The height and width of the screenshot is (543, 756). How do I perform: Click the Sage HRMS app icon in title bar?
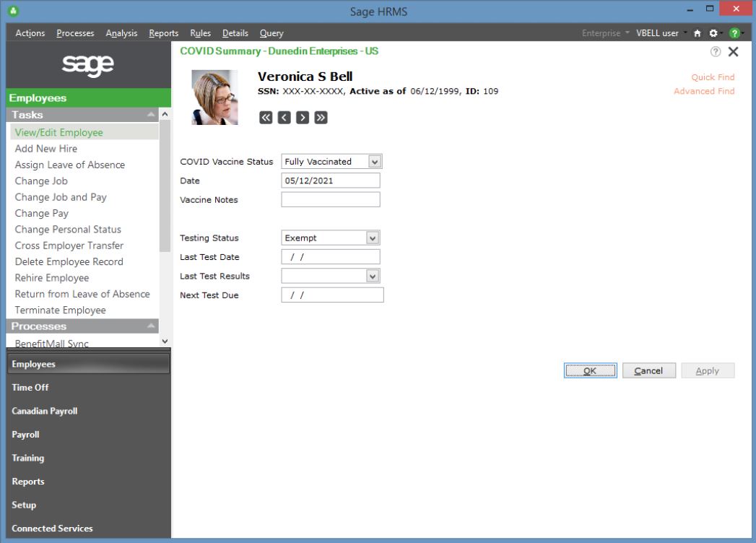(x=14, y=11)
